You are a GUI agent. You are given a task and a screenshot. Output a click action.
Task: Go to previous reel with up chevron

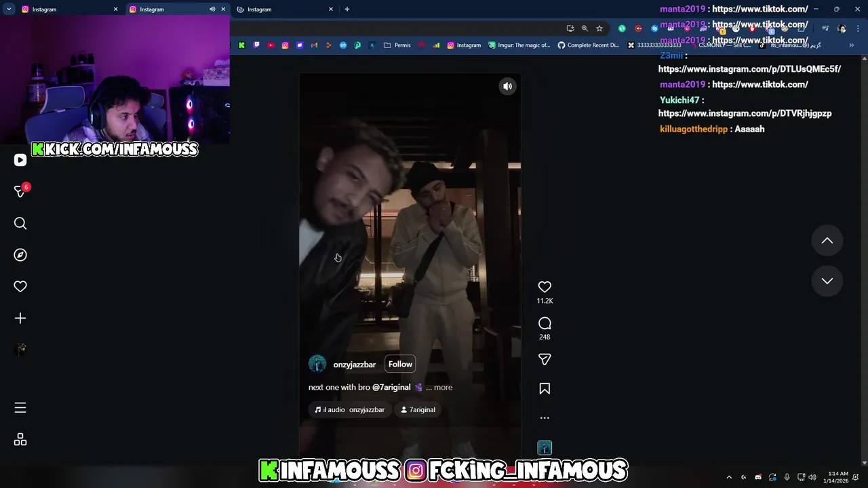click(827, 241)
